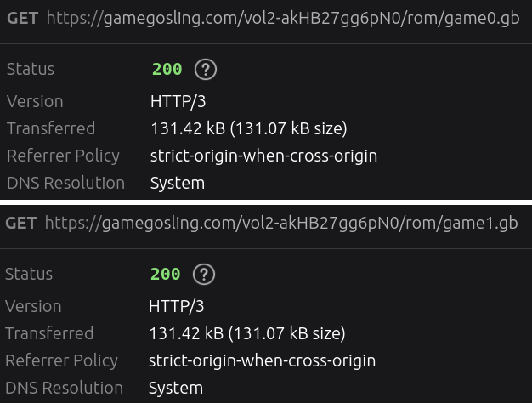Select HTTP/3 version value in game0.gb request
532x403 pixels.
tap(178, 101)
